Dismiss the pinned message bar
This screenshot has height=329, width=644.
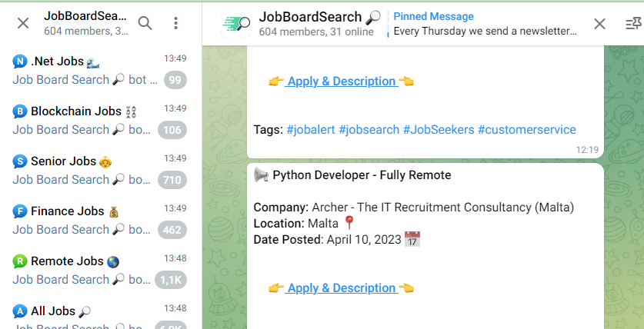click(x=599, y=24)
